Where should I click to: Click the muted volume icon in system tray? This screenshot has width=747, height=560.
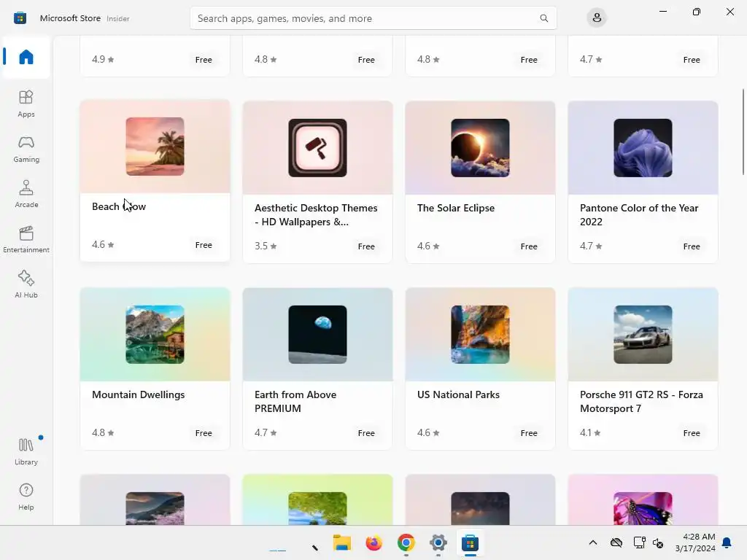coord(658,542)
